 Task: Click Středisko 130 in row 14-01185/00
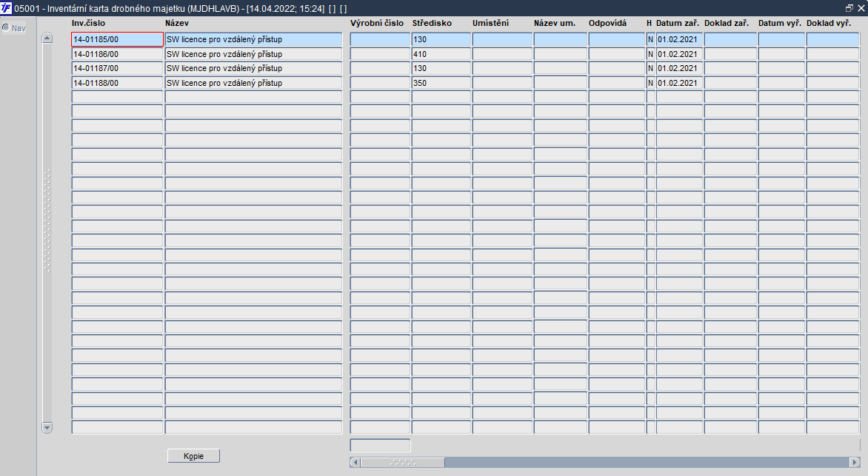[x=441, y=39]
